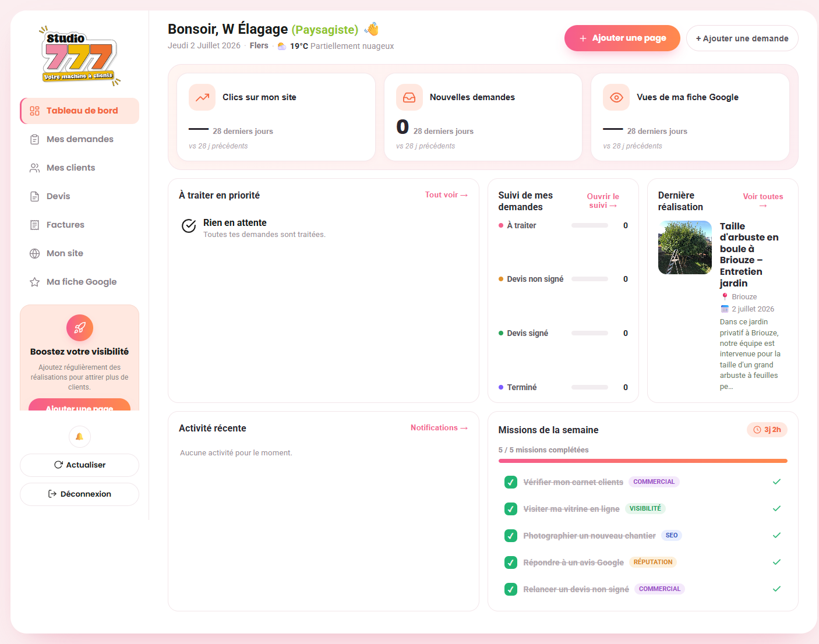Open Tout voir link

click(x=447, y=195)
